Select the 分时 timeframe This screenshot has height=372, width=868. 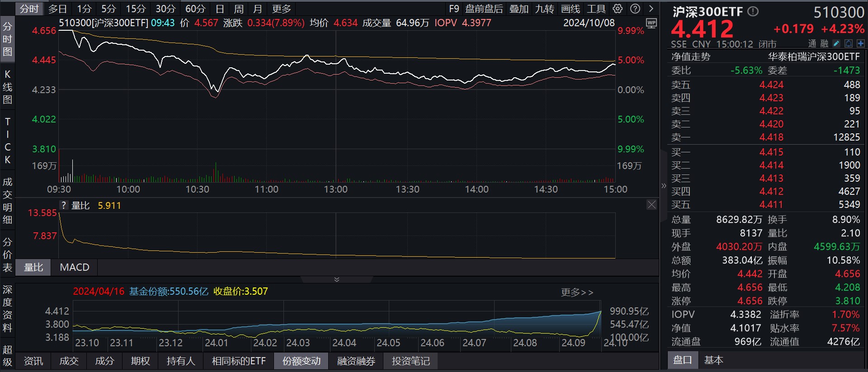(x=29, y=9)
